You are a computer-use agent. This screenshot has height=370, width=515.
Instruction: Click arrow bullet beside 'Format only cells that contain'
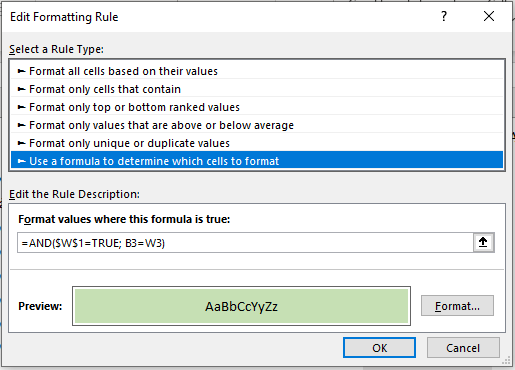tap(21, 89)
